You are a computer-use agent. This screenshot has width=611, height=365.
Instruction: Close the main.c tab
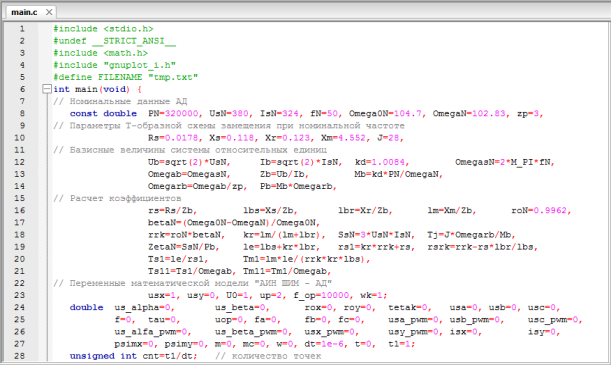click(x=49, y=12)
